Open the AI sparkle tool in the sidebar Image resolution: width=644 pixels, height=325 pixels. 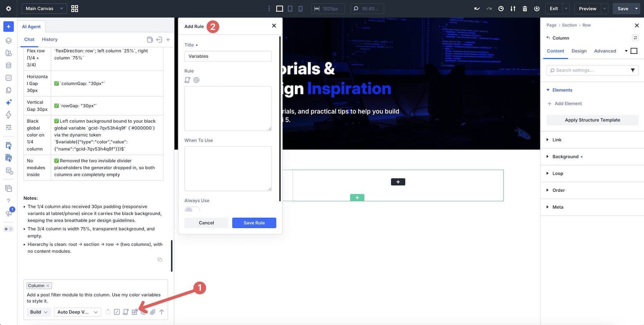coord(9,102)
